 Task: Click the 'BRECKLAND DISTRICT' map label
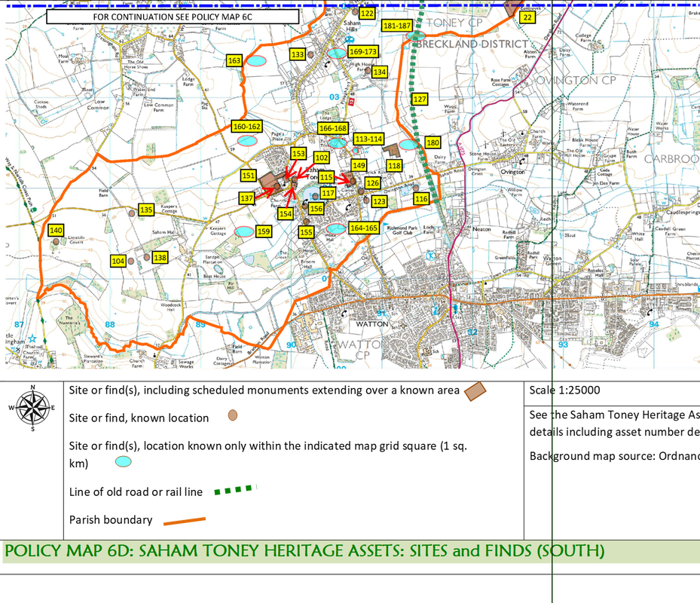pos(472,44)
